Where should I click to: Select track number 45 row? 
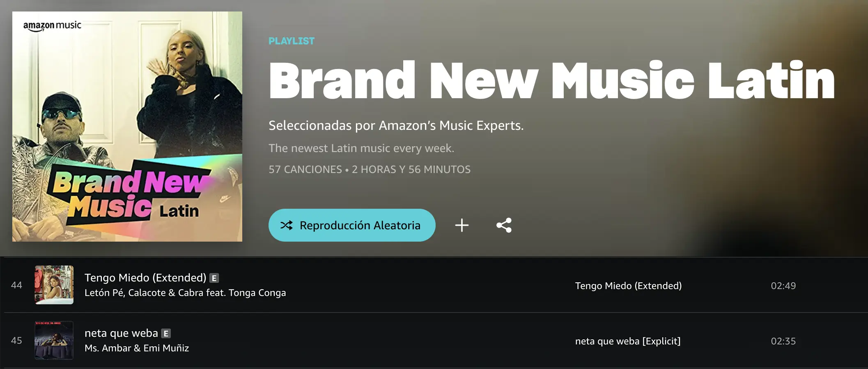(x=436, y=340)
